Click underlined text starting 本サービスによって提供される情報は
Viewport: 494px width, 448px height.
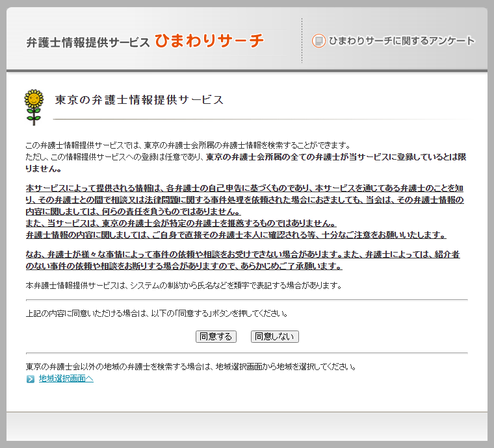click(245, 200)
